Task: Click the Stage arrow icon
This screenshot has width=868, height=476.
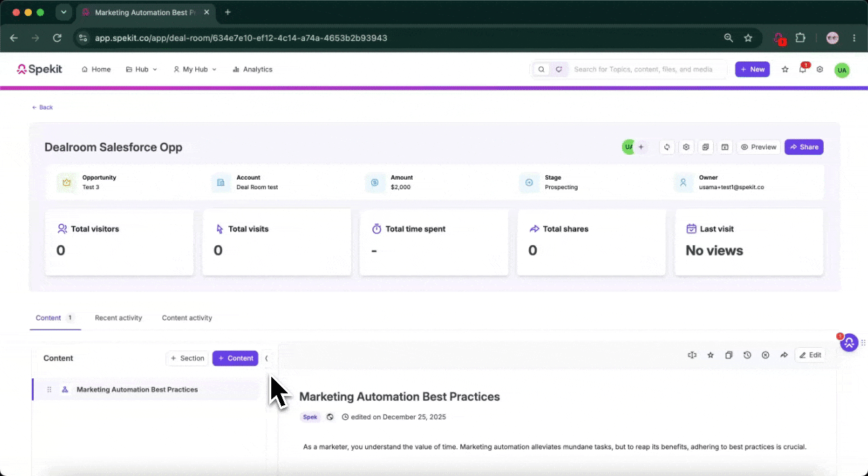Action: [x=529, y=182]
